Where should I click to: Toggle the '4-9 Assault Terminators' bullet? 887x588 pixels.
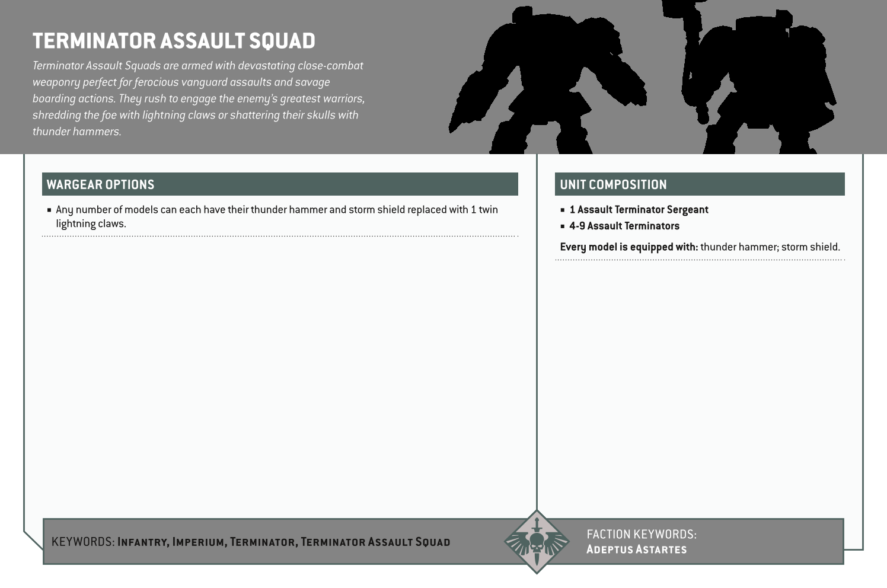point(563,226)
